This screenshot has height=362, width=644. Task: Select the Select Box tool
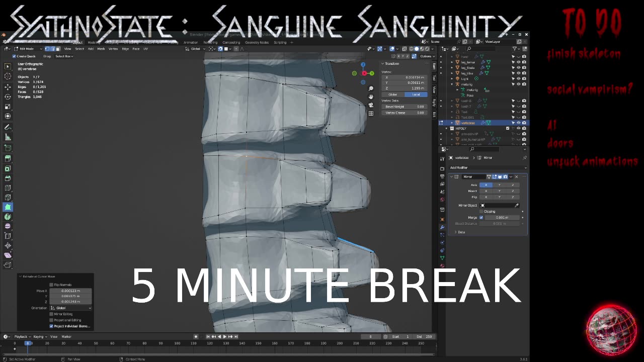coord(8,66)
